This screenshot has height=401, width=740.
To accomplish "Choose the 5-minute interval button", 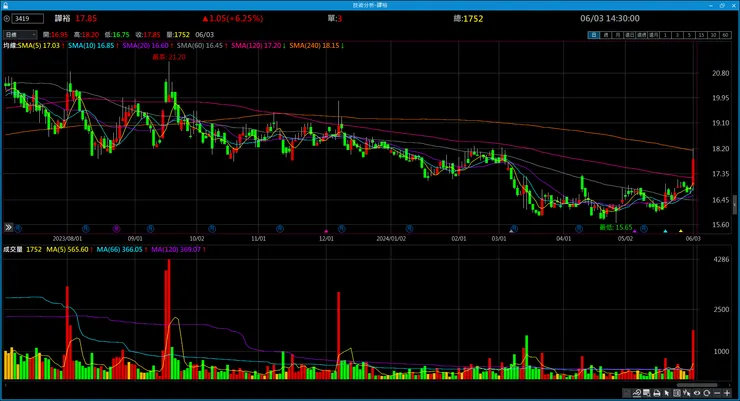I will (x=689, y=35).
